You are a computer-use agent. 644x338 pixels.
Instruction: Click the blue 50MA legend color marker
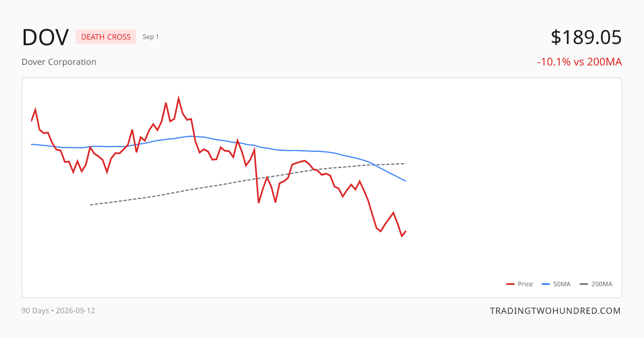click(546, 284)
